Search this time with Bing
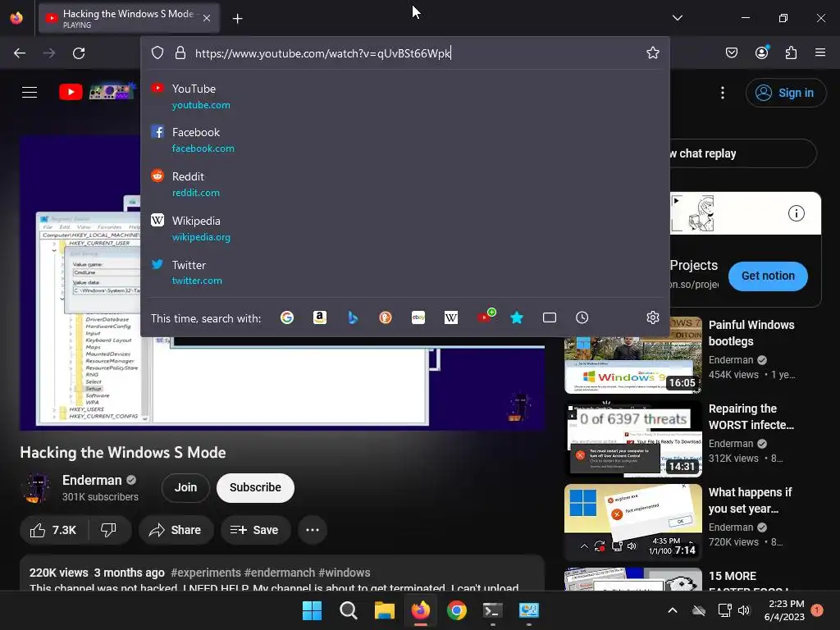840x630 pixels. tap(353, 317)
